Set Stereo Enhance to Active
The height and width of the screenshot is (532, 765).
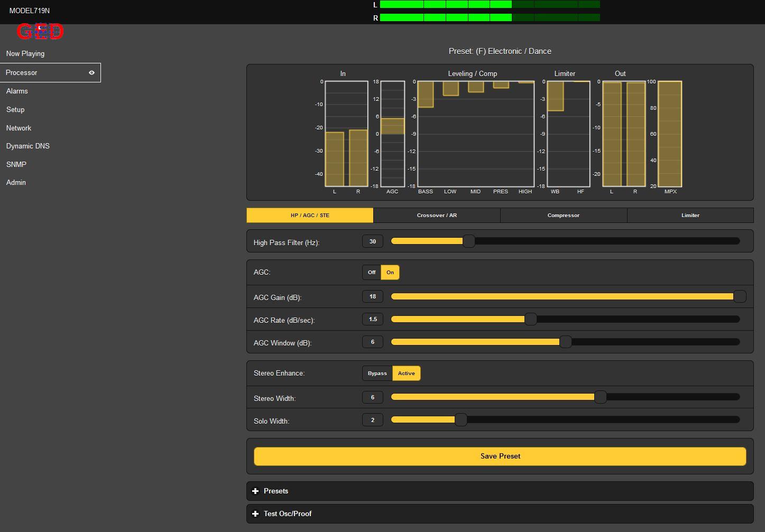[x=406, y=374]
